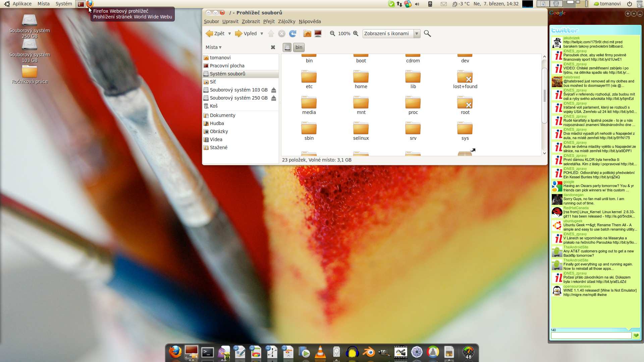Image resolution: width=644 pixels, height=362 pixels.
Task: Launch Pidgin messenger from the dock
Action: pos(224,353)
